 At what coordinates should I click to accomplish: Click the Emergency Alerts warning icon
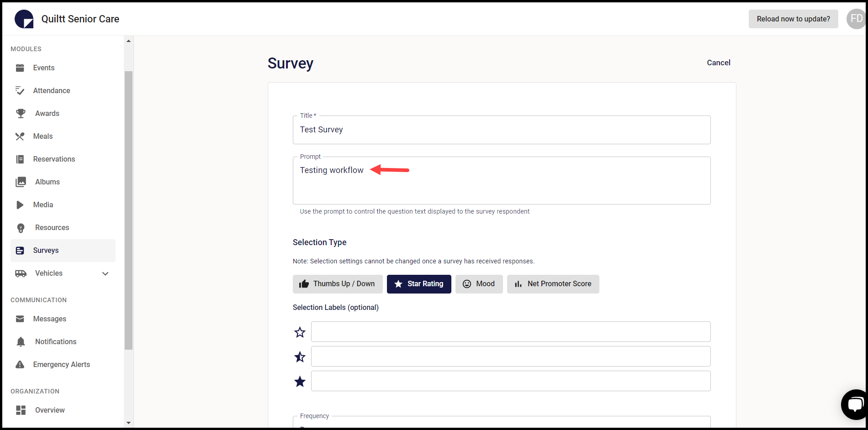(20, 364)
